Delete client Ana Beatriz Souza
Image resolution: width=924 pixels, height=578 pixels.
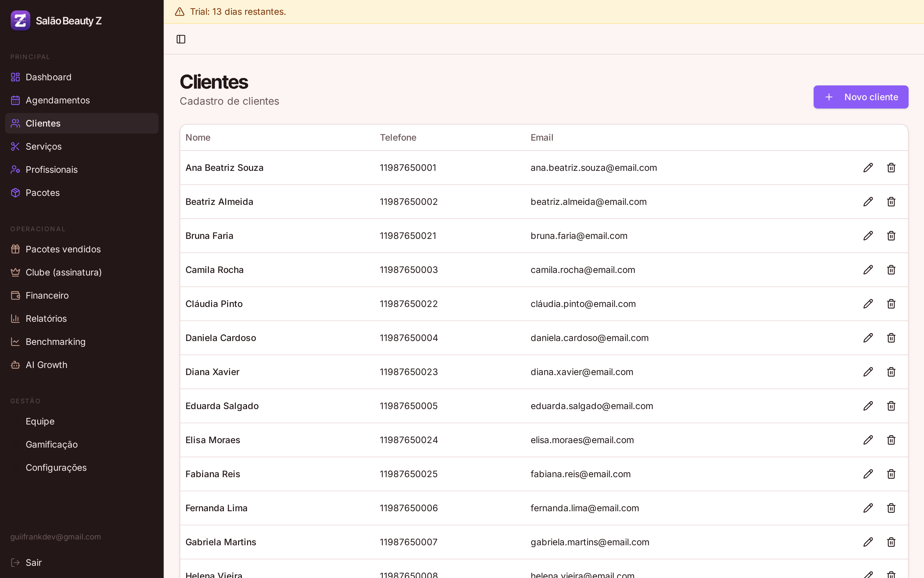[891, 167]
